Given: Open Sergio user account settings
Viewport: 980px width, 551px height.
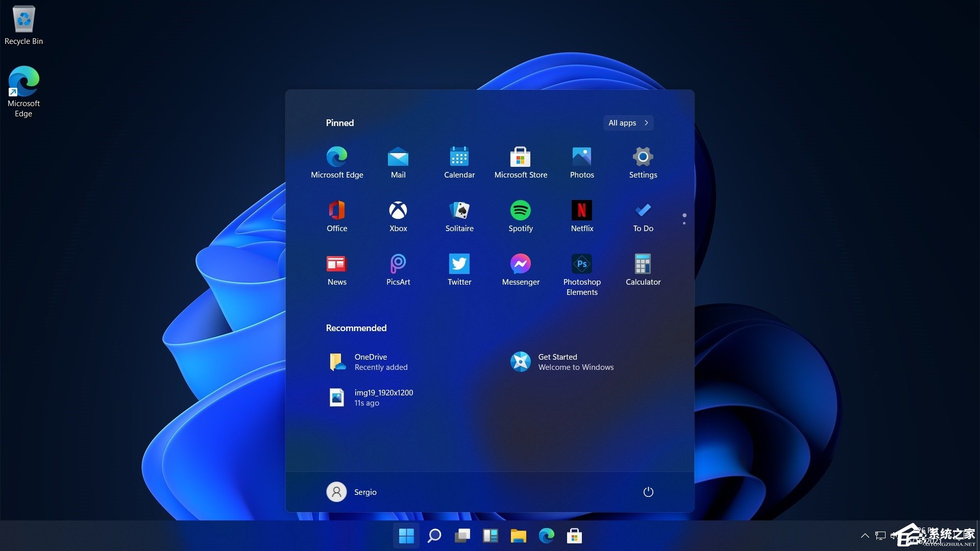Looking at the screenshot, I should (x=351, y=491).
